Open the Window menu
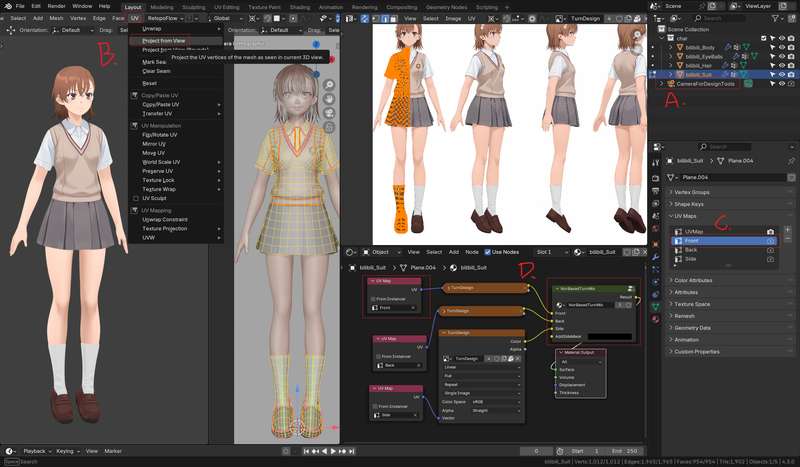This screenshot has width=800, height=467. 82,6
